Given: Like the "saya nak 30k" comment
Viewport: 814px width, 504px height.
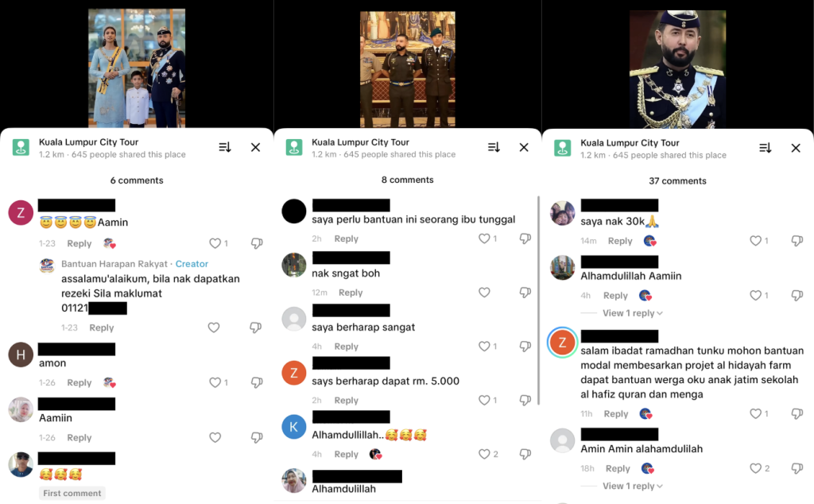Looking at the screenshot, I should coord(756,240).
